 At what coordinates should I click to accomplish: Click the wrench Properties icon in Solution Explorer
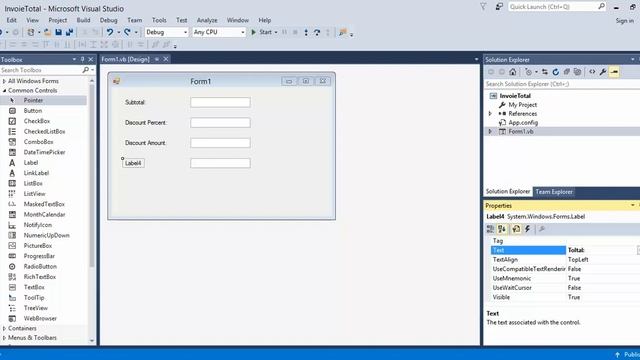click(x=603, y=72)
